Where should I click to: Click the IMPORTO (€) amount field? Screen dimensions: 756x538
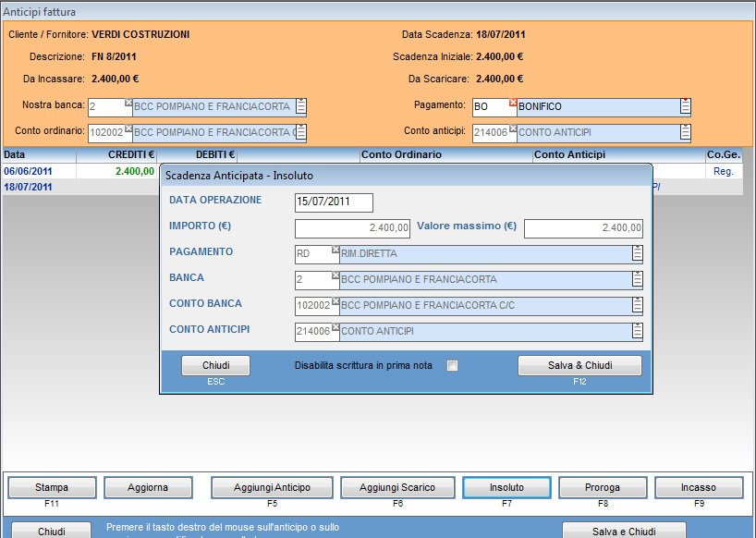352,228
